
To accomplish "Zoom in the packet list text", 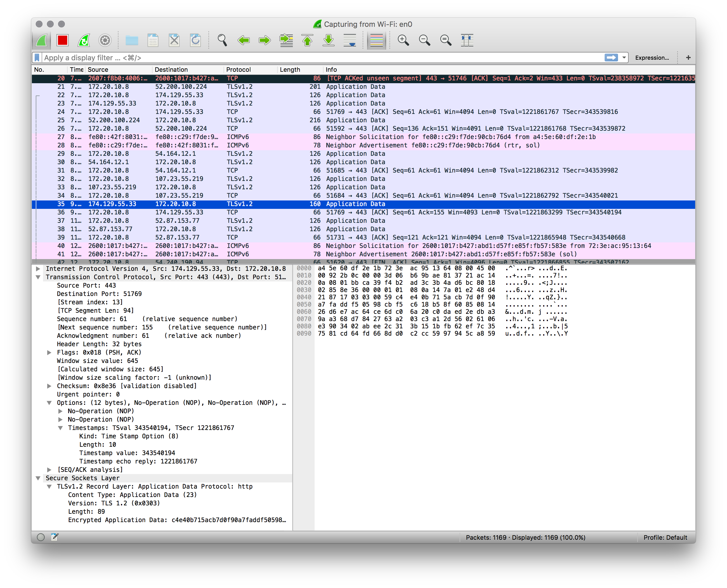I will click(403, 40).
